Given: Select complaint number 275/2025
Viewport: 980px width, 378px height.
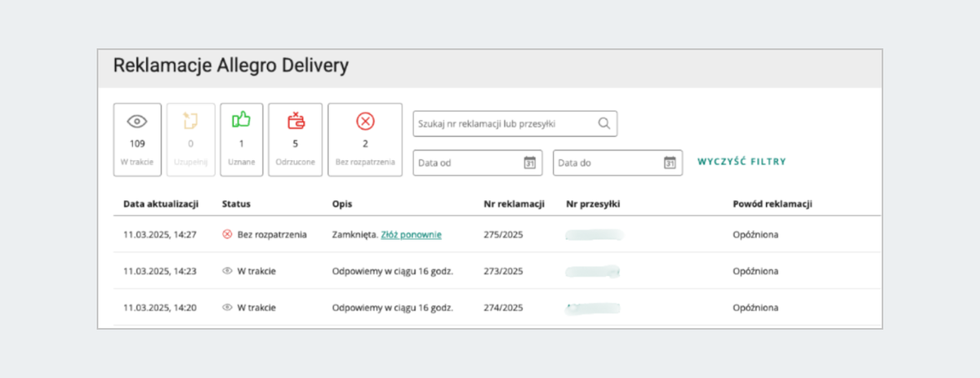Looking at the screenshot, I should point(504,234).
